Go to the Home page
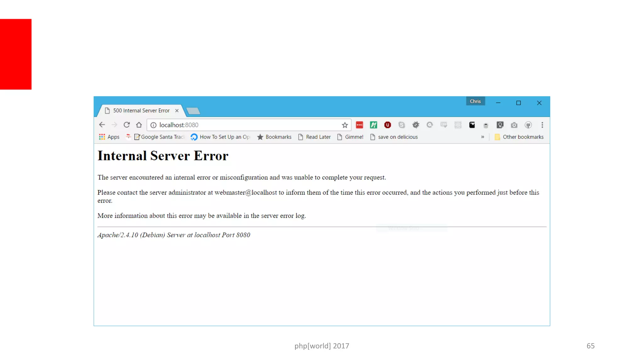 139,125
